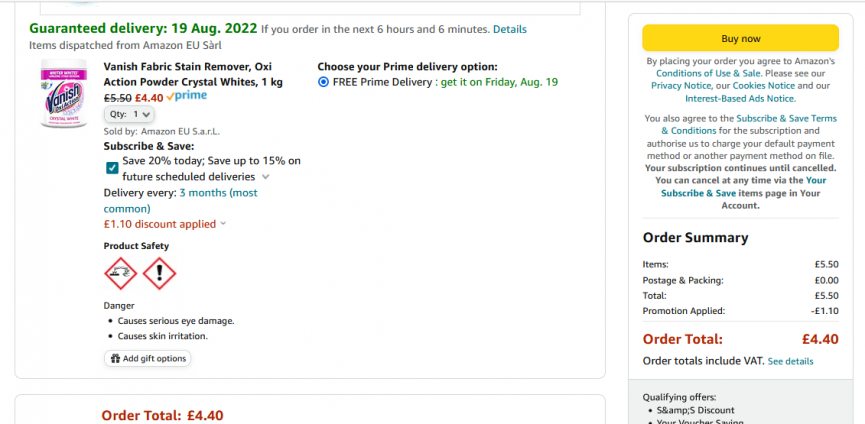The height and width of the screenshot is (424, 865).
Task: Uncheck the Subscribe & Save checkbox
Action: [x=112, y=168]
